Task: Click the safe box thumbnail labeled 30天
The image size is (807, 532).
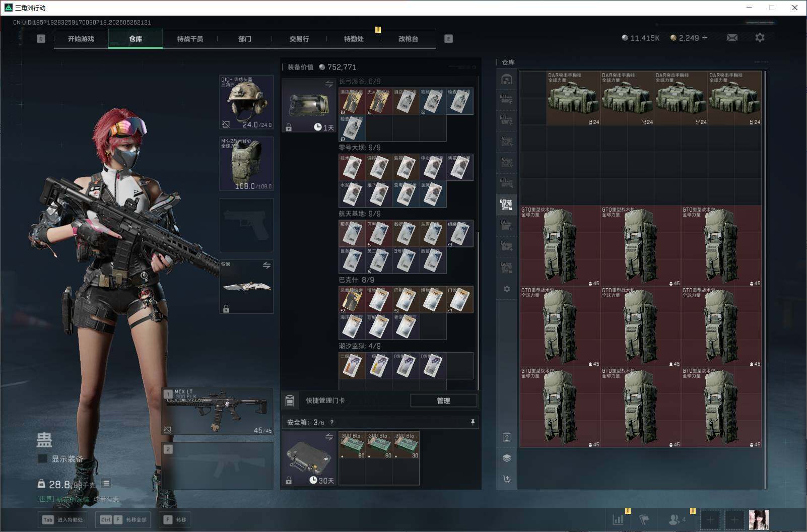Action: [x=308, y=458]
